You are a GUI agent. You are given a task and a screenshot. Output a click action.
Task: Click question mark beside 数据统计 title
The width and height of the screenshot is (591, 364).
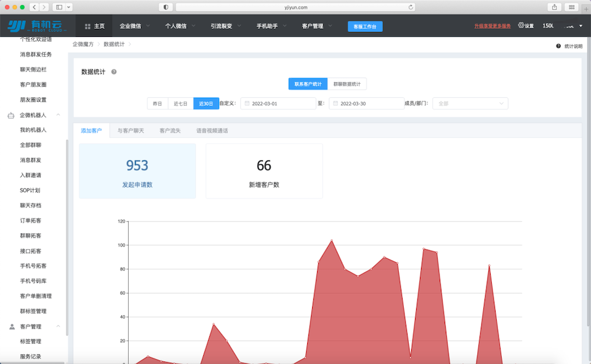[x=114, y=72]
